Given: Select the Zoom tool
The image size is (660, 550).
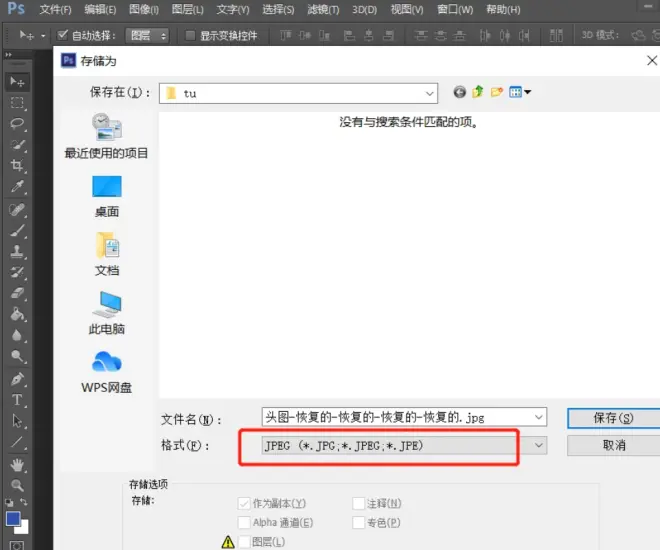Looking at the screenshot, I should [x=17, y=485].
